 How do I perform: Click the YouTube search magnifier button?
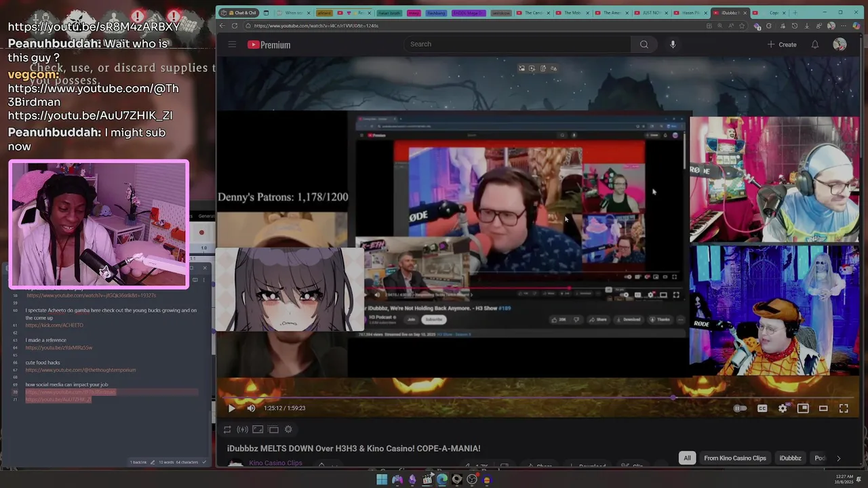point(644,45)
